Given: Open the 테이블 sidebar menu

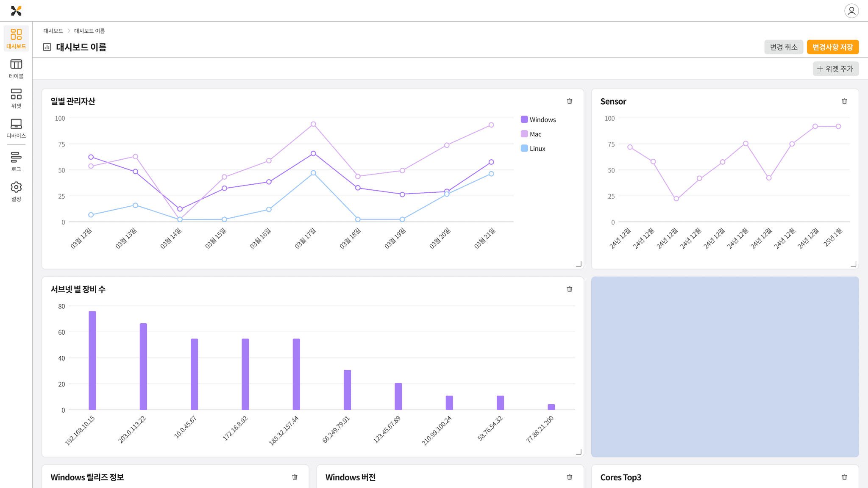Looking at the screenshot, I should coord(16,69).
